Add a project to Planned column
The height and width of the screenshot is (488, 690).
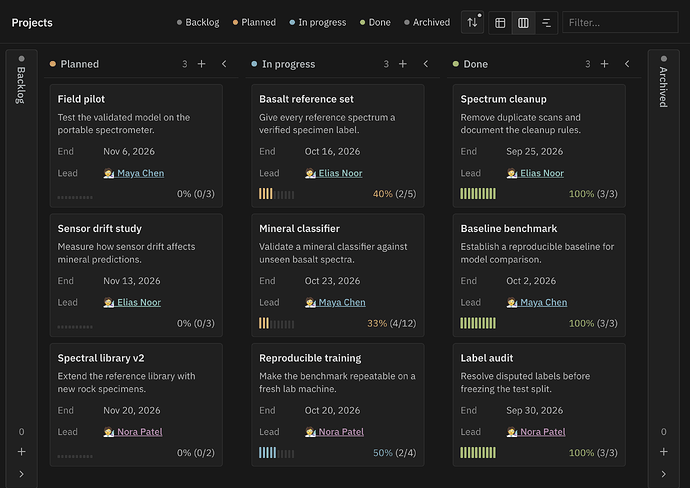coord(202,64)
